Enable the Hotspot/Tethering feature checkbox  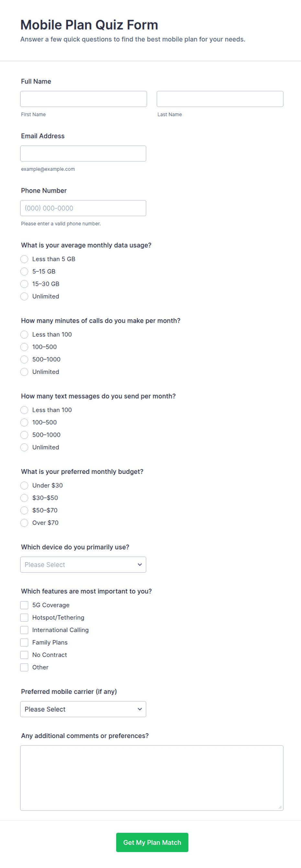pyautogui.click(x=24, y=617)
